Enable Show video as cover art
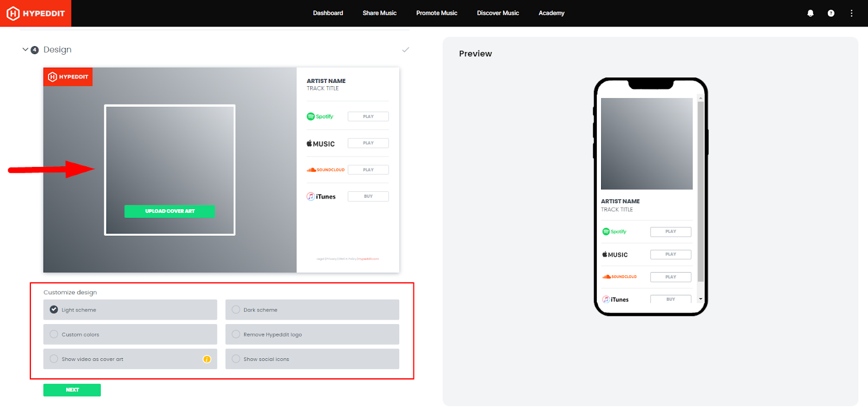This screenshot has width=868, height=407. click(130, 359)
